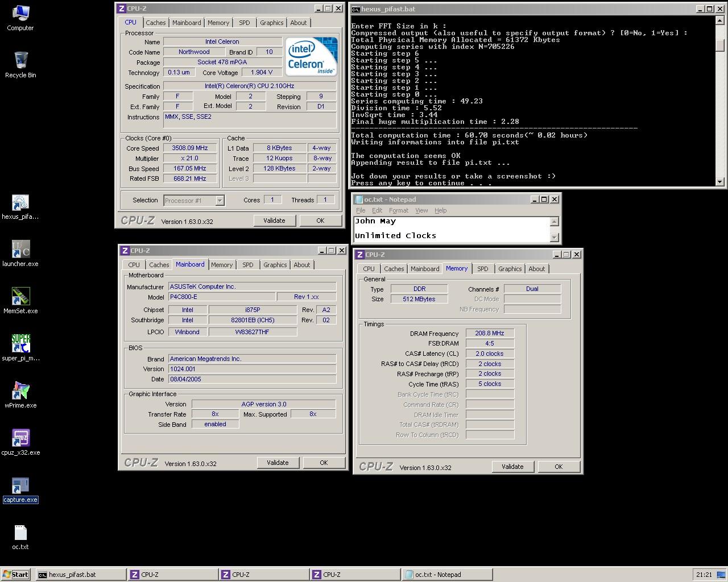
Task: Open Memory tab in the top CPU-Z window
Action: click(218, 23)
